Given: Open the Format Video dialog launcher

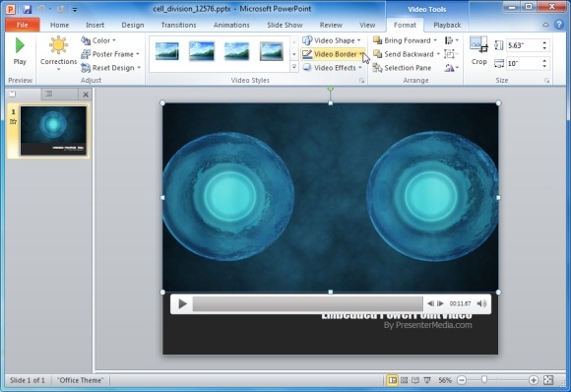Looking at the screenshot, I should [361, 81].
